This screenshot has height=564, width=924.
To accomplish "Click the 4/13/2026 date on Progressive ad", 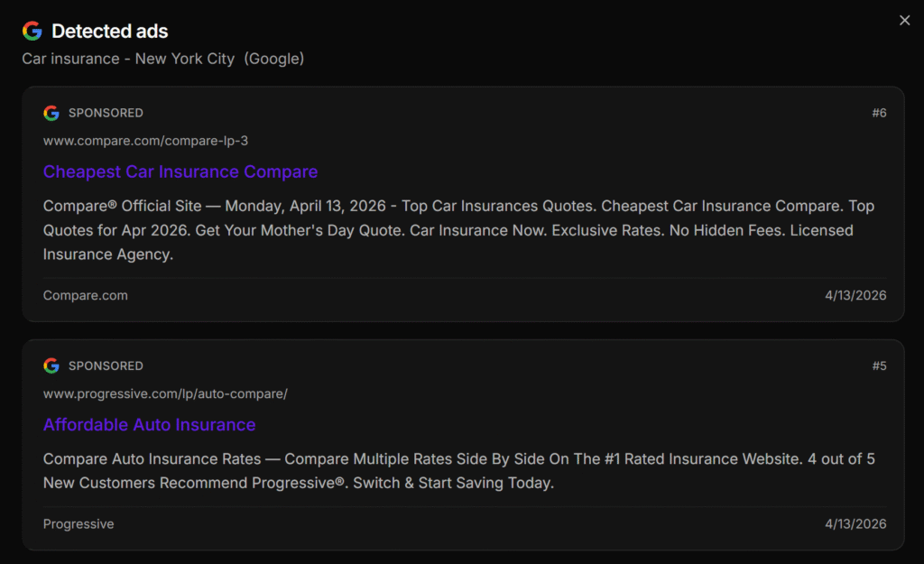I will pyautogui.click(x=855, y=524).
